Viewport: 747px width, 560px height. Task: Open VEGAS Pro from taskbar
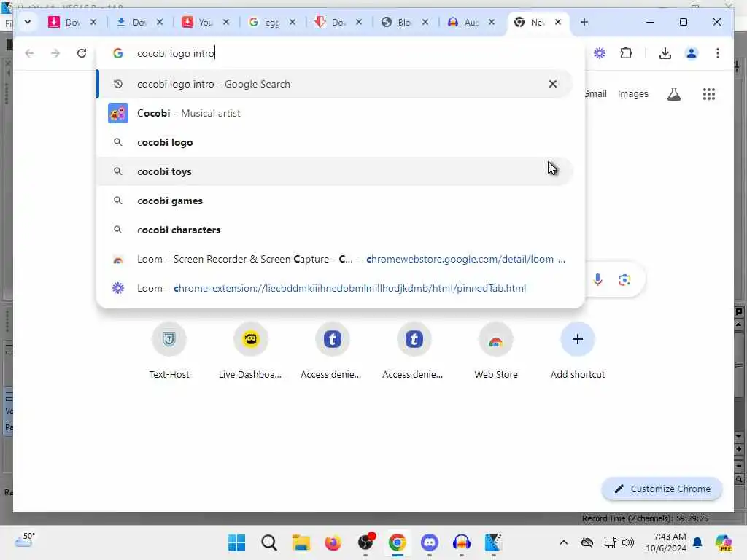[493, 542]
